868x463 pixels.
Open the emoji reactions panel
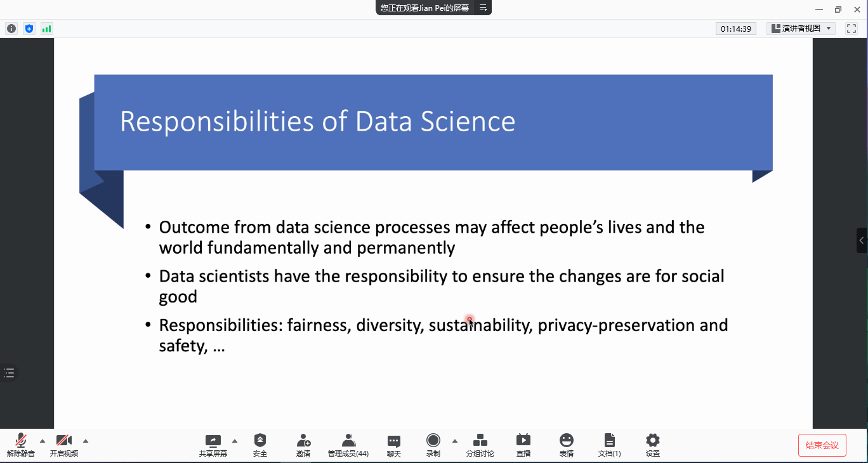(567, 445)
